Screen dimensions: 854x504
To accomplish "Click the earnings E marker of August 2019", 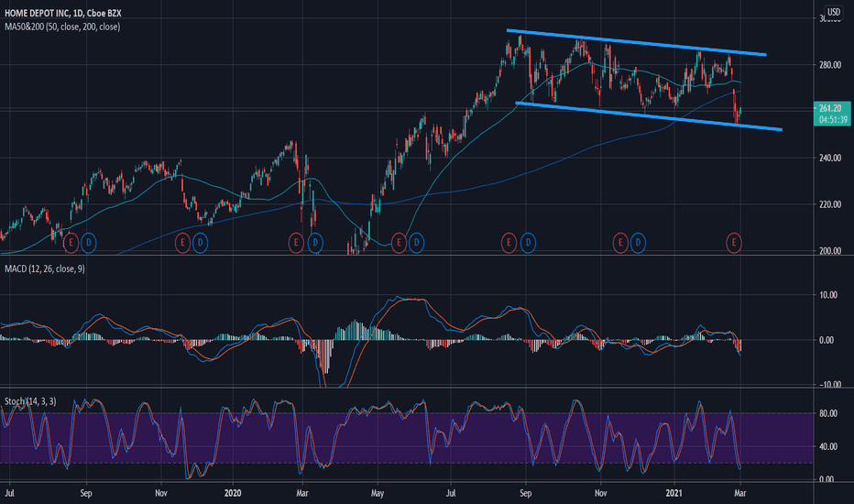I will (x=71, y=243).
